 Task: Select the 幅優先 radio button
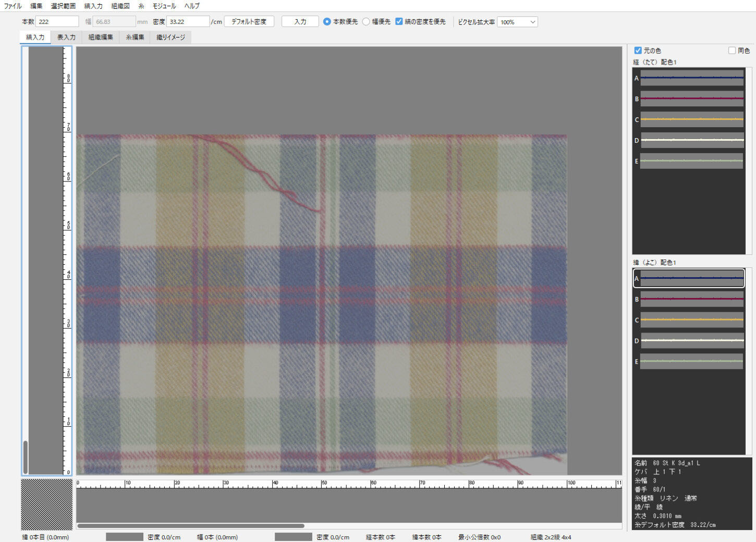click(366, 22)
